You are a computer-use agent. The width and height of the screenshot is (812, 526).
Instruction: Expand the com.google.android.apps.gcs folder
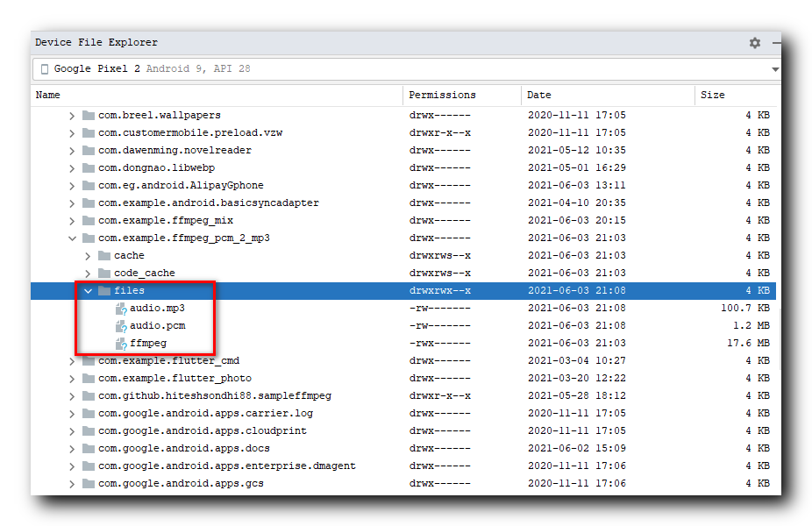72,485
